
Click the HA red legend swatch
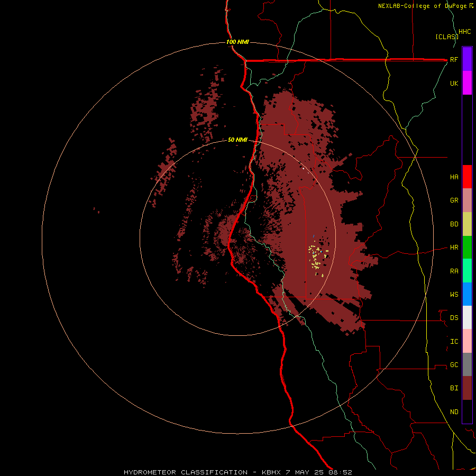(467, 177)
